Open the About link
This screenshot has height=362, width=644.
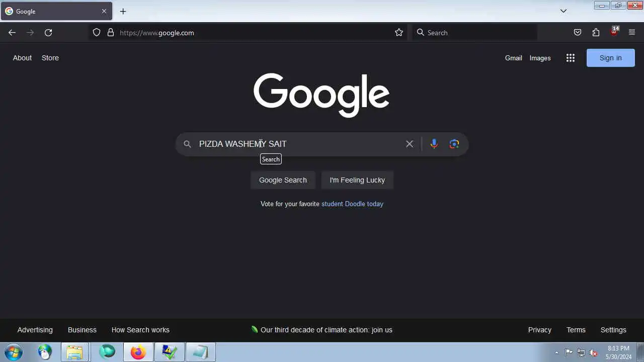pyautogui.click(x=22, y=58)
